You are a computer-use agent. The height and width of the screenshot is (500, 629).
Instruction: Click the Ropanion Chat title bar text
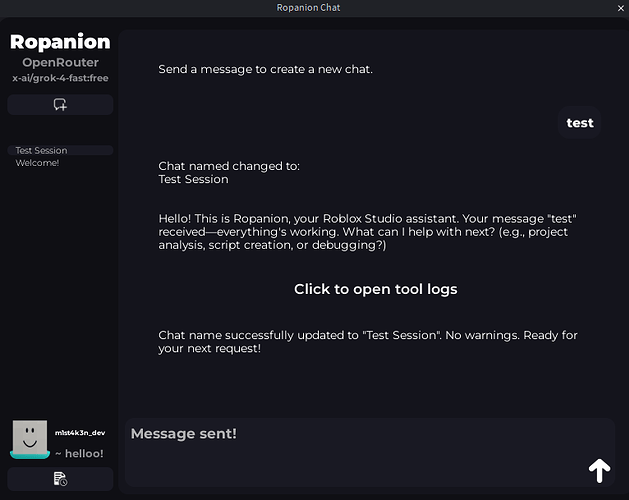314,8
